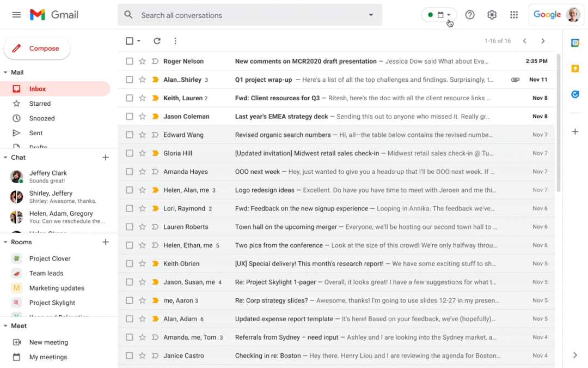
Task: Click the Gmail logo
Action: tap(54, 15)
